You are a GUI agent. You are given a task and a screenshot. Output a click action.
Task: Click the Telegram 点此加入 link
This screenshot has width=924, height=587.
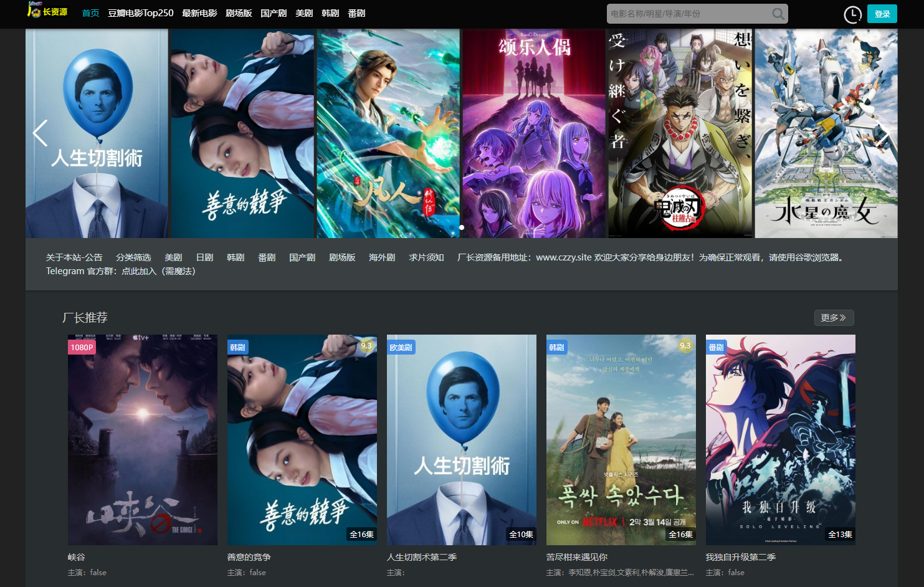[139, 271]
